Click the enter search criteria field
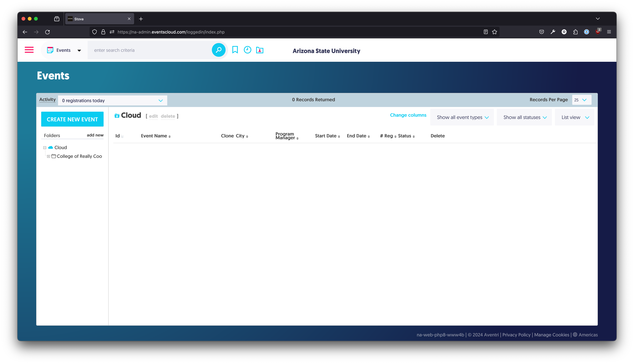 point(149,50)
